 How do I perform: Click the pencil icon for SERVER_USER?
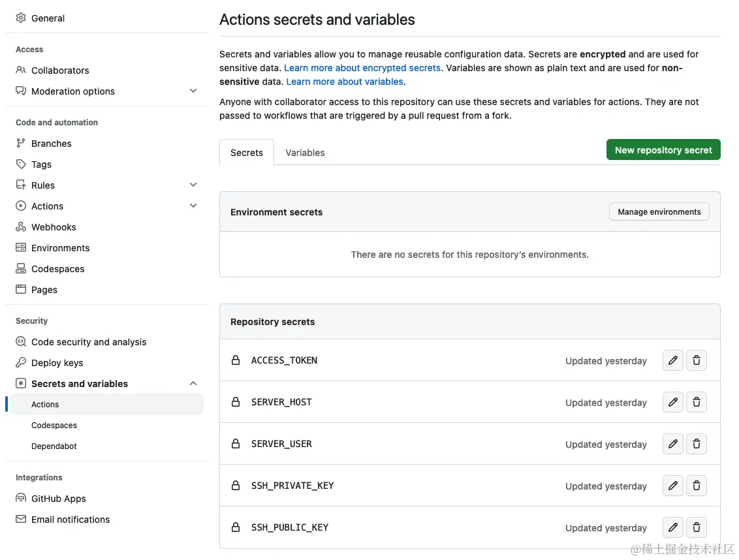673,444
